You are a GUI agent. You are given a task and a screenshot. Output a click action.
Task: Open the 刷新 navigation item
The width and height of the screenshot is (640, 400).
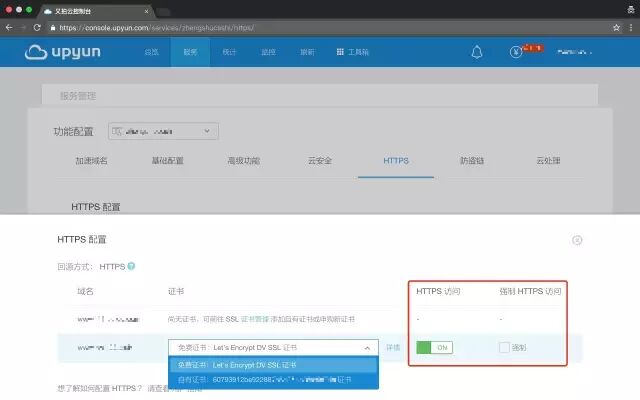coord(307,52)
